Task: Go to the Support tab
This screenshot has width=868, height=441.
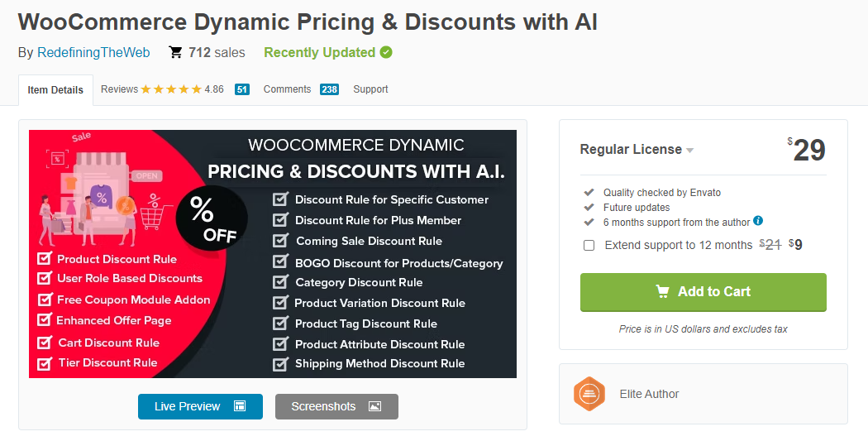Action: click(370, 89)
